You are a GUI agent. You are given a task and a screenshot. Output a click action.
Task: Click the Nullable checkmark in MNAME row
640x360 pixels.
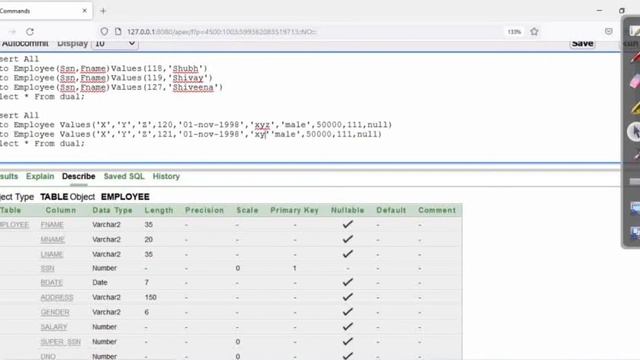[348, 239]
